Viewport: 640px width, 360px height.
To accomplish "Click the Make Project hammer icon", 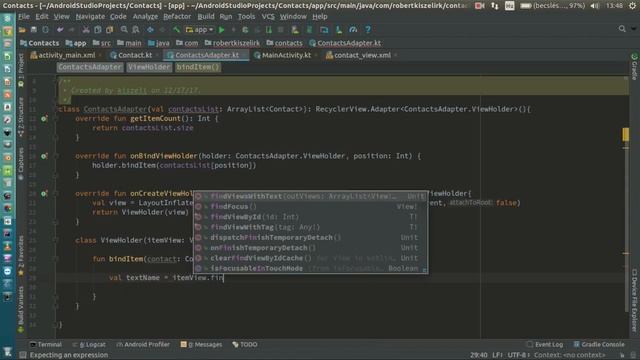I will click(176, 30).
